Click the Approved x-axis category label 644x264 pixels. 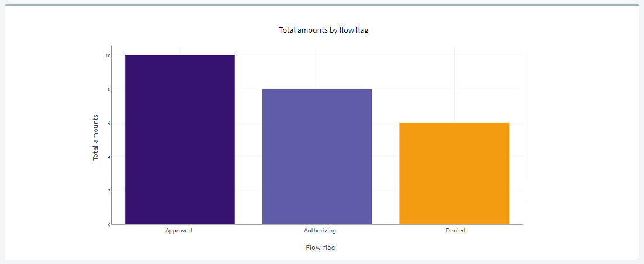click(x=179, y=231)
